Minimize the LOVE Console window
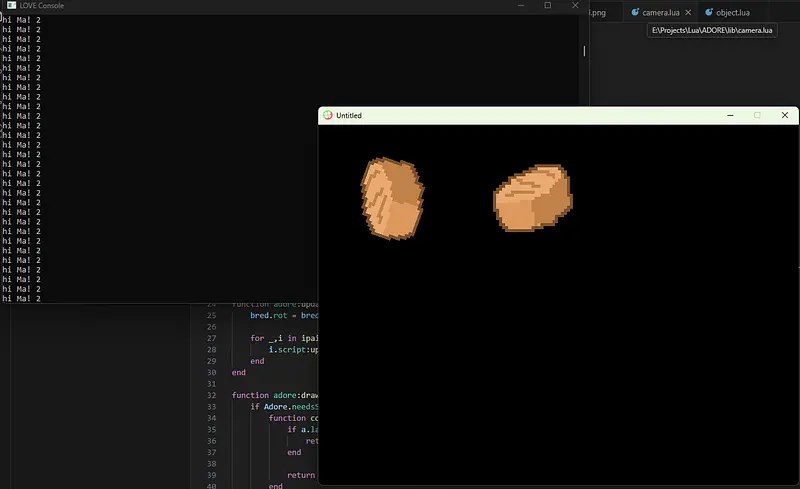Image resolution: width=800 pixels, height=489 pixels. (x=520, y=6)
